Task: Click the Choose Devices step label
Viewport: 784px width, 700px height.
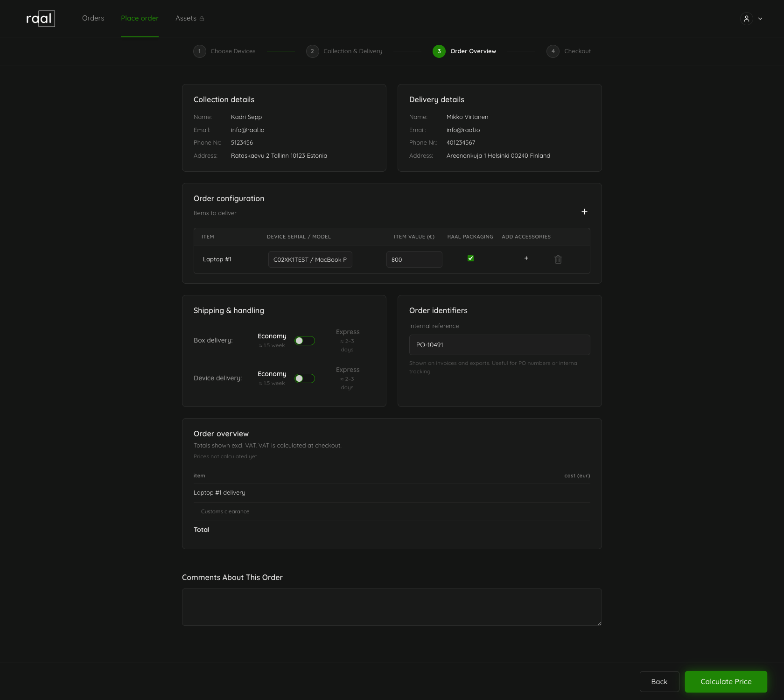Action: tap(233, 51)
